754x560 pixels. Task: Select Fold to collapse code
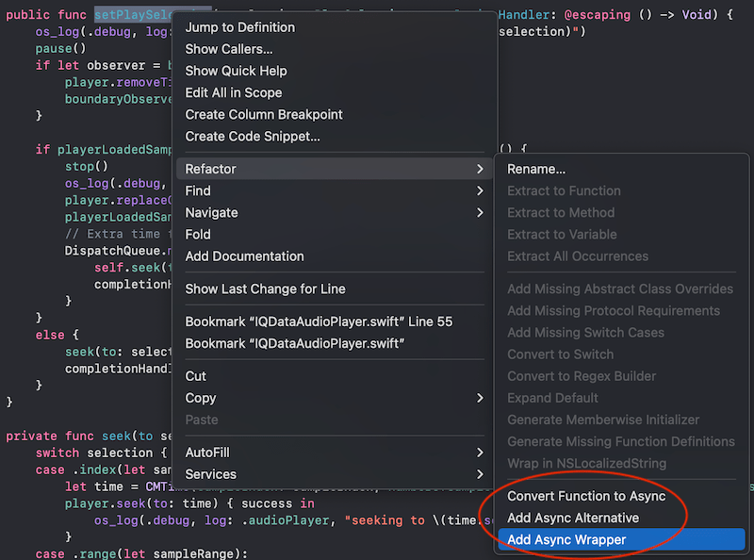click(x=198, y=234)
